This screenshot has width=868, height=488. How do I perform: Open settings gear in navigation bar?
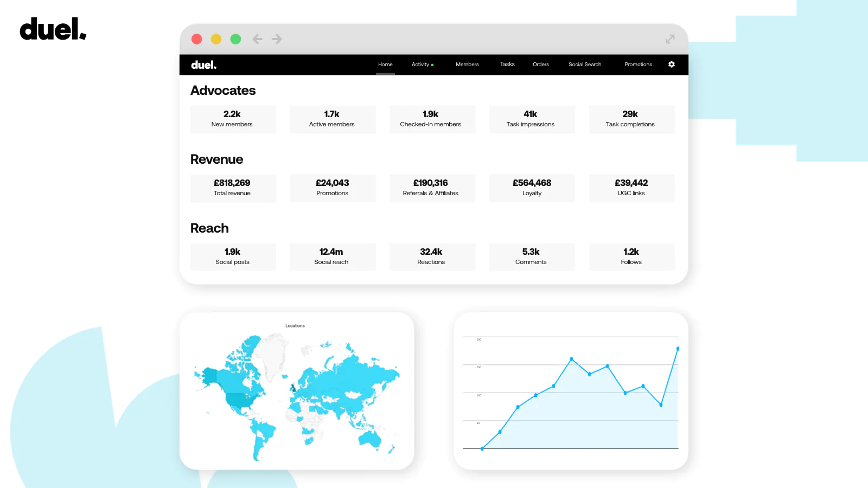point(671,65)
